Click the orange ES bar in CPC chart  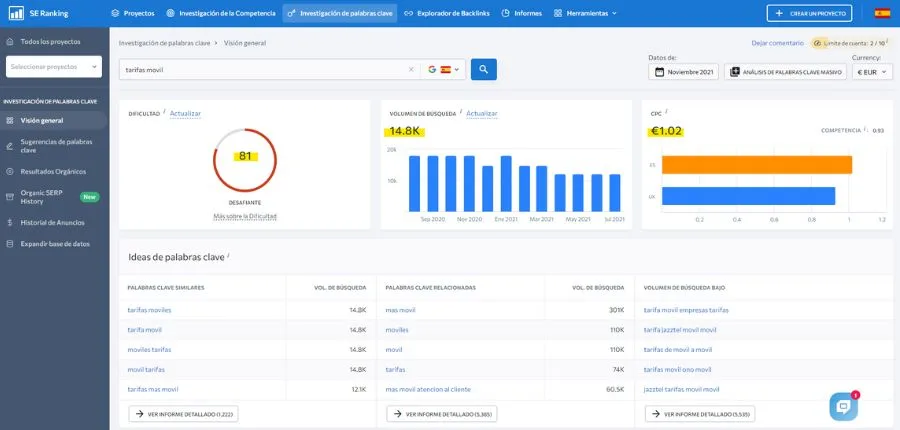756,164
